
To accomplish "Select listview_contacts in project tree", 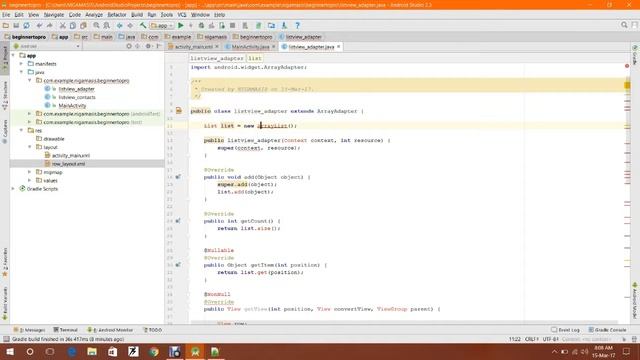I will pos(77,97).
